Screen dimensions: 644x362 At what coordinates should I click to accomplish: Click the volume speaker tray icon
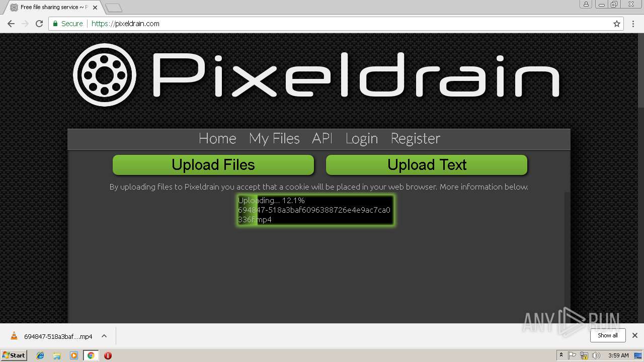pos(596,355)
